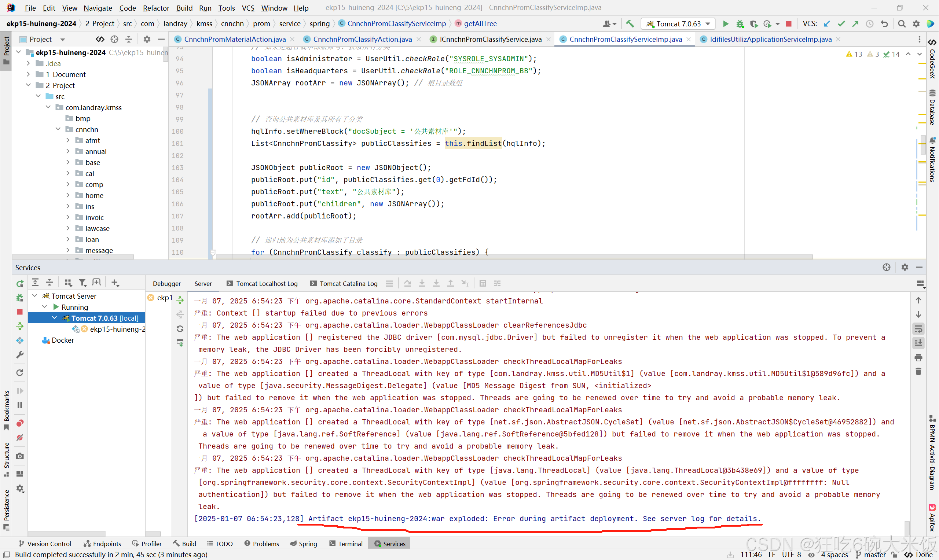This screenshot has height=560, width=939.
Task: Collapse the Tomcat Server tree node
Action: click(35, 296)
